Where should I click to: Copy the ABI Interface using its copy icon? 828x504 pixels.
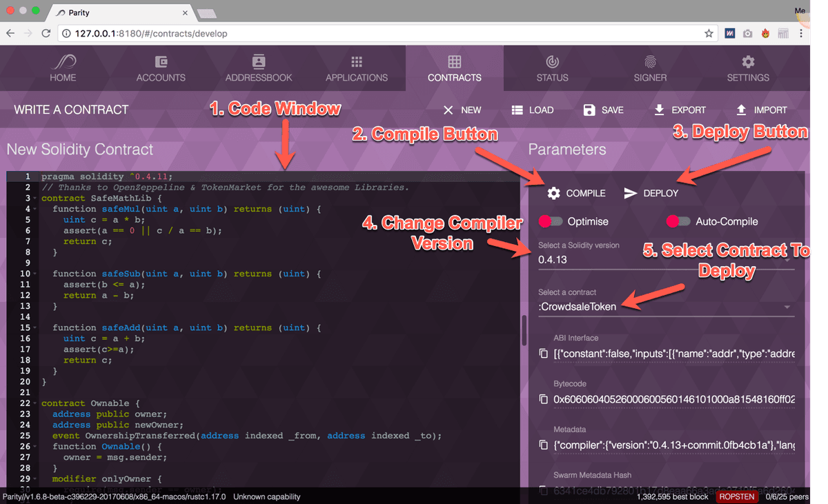pos(542,352)
